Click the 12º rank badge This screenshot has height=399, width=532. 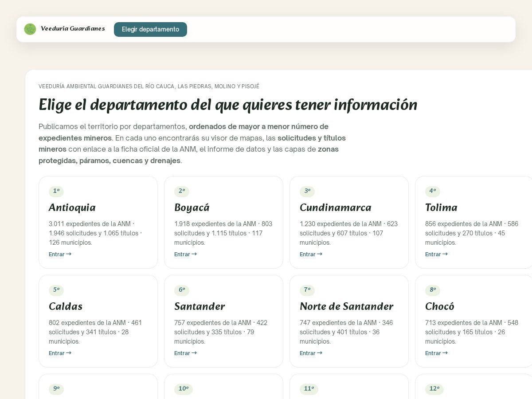pos(434,389)
